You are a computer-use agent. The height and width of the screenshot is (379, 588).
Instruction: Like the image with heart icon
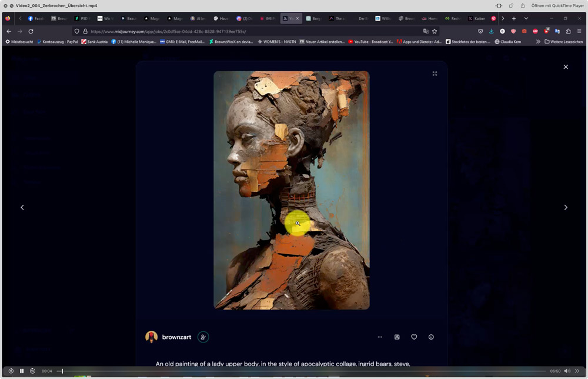pos(414,337)
